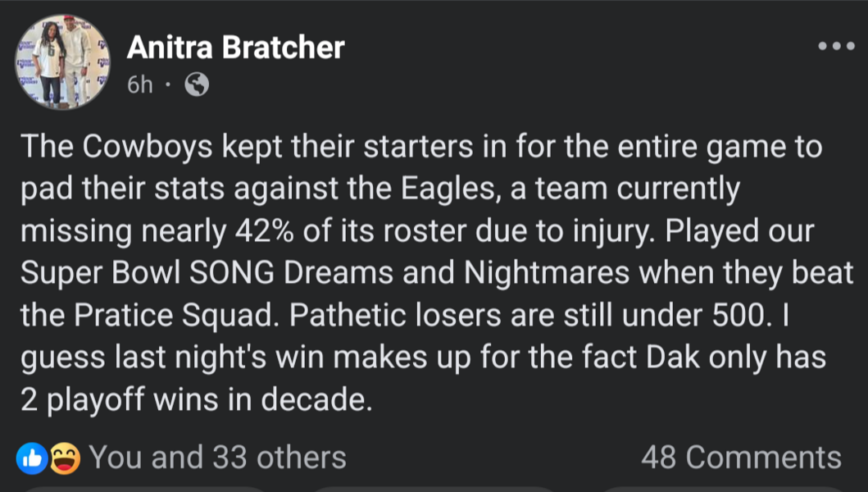
Task: Click the globe public audience icon
Action: (x=197, y=84)
